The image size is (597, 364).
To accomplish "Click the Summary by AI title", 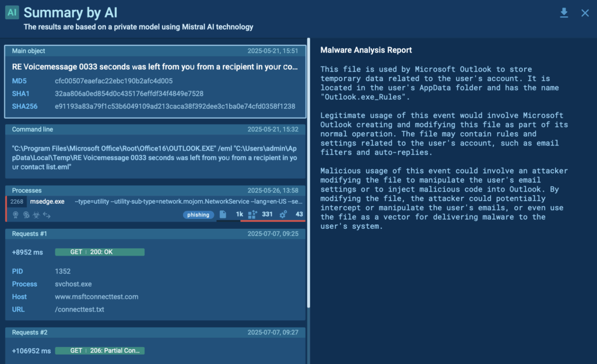I will pyautogui.click(x=71, y=13).
